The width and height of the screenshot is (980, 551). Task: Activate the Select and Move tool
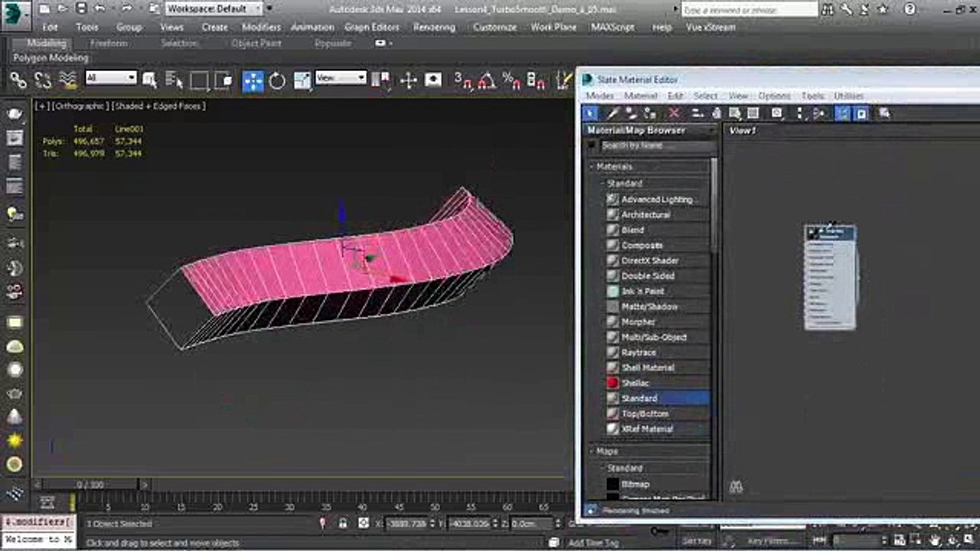tap(253, 80)
